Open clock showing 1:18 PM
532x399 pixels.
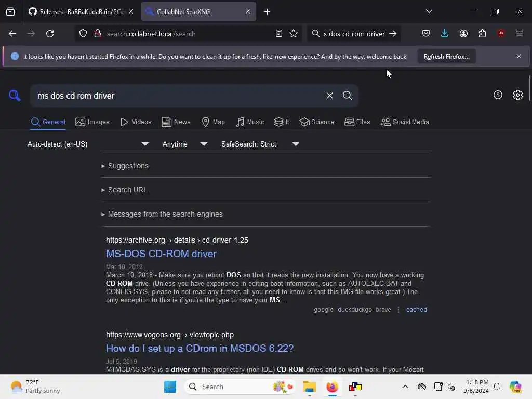tap(477, 387)
